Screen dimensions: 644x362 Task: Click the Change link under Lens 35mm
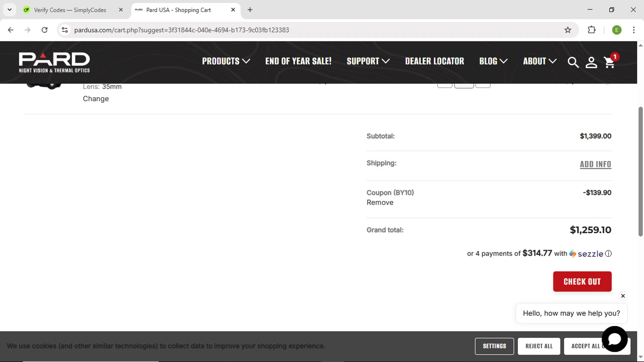[96, 99]
